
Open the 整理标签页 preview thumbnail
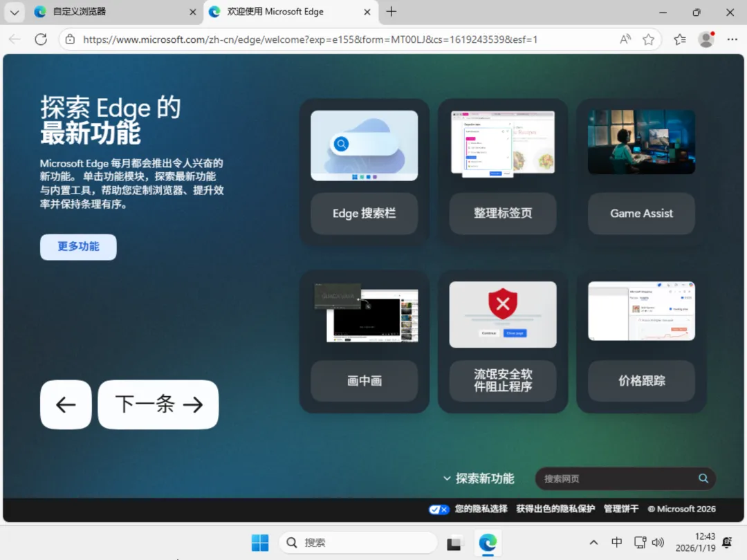503,144
